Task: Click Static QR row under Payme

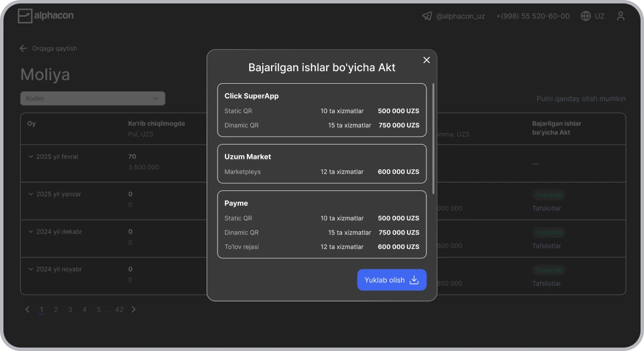Action: tap(322, 218)
